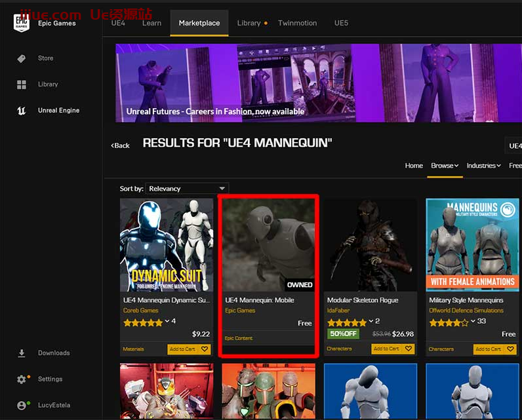Wishlist heart on UE4 Mannequin Dynamic Suit
The height and width of the screenshot is (420, 522).
pyautogui.click(x=205, y=349)
